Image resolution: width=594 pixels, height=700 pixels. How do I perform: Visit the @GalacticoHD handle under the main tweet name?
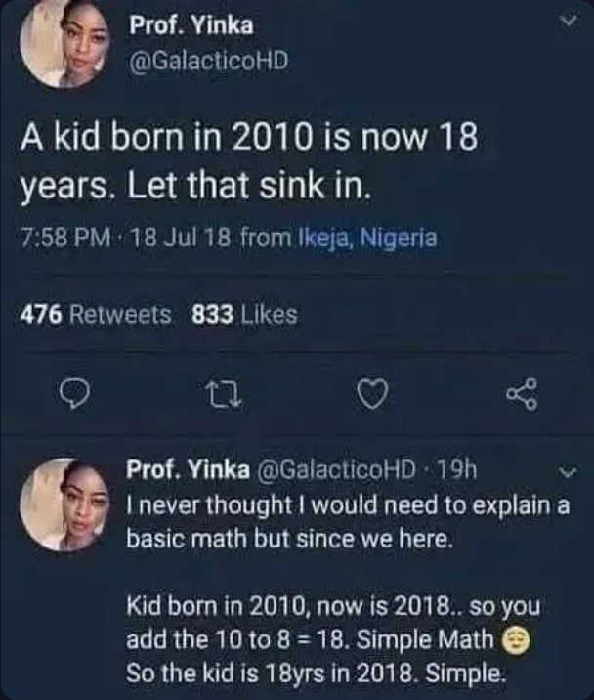pyautogui.click(x=209, y=60)
